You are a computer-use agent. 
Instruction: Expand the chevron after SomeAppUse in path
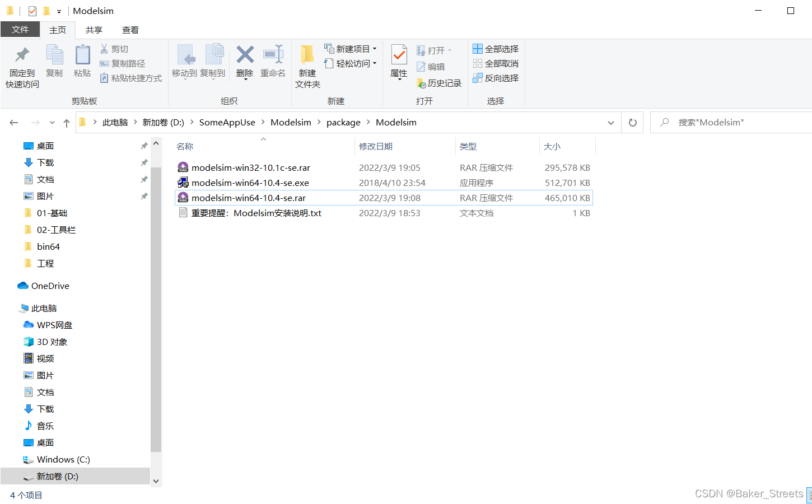click(x=263, y=122)
